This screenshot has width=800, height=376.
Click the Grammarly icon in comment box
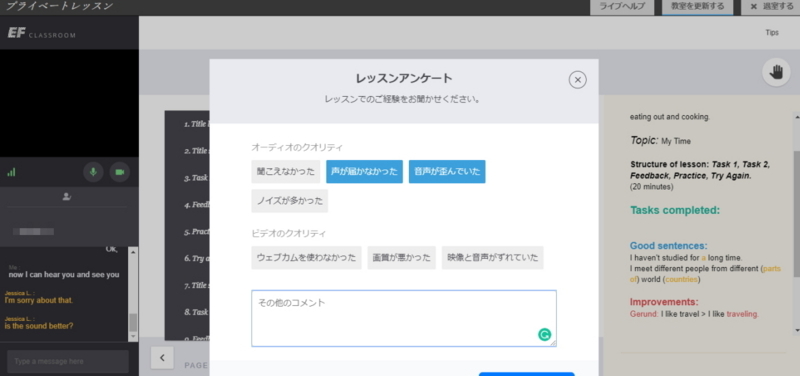tap(544, 334)
